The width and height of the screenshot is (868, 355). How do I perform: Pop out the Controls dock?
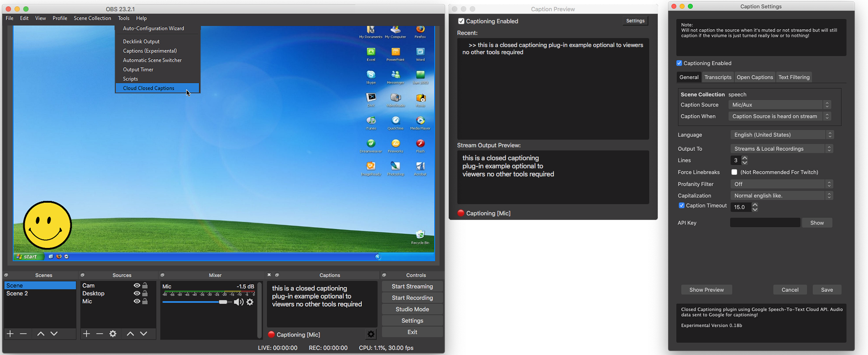384,275
